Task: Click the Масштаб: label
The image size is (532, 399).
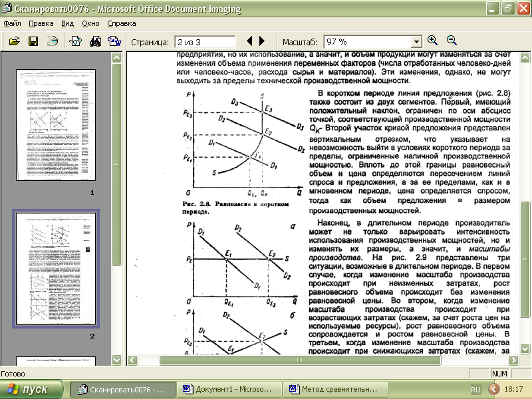Action: [300, 42]
